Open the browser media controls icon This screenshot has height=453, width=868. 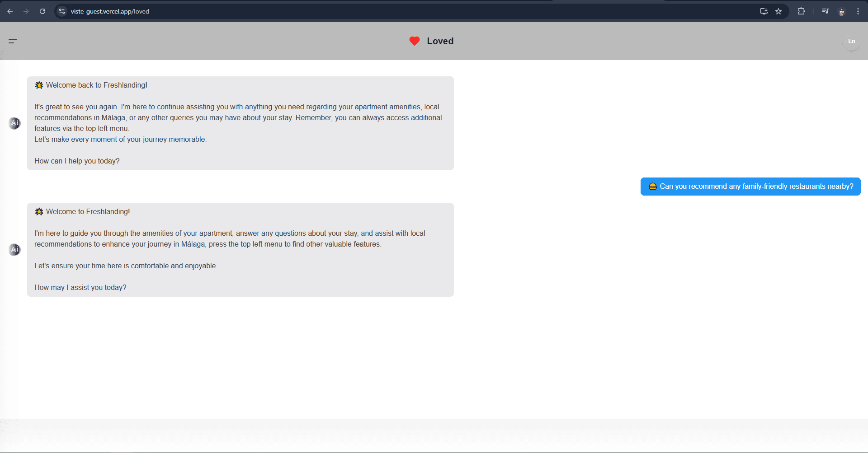tap(825, 11)
